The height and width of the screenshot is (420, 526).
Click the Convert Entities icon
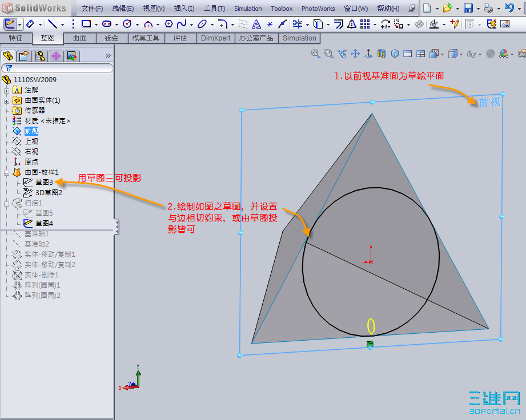point(318,24)
